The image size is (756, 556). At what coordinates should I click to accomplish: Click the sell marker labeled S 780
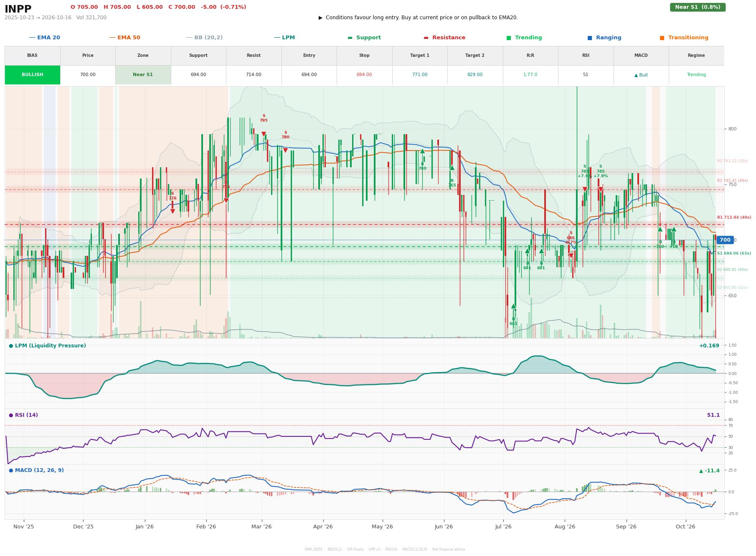click(x=285, y=150)
